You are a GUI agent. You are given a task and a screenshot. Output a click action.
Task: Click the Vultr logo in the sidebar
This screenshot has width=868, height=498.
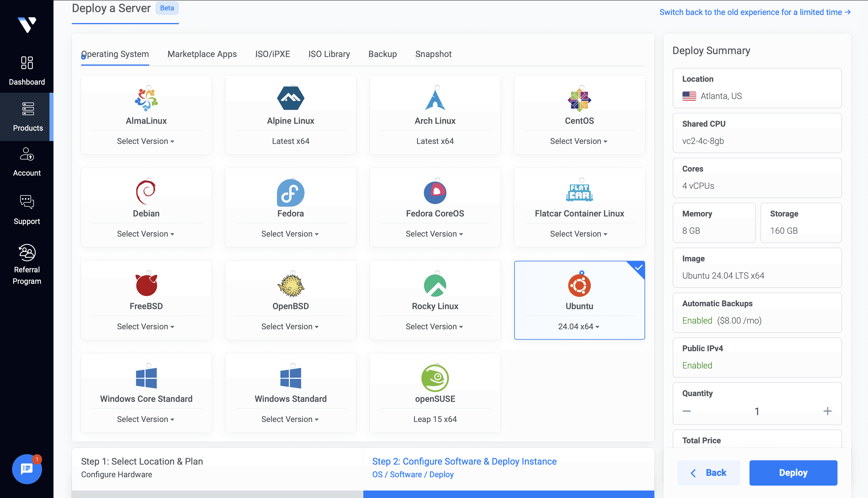pyautogui.click(x=27, y=25)
